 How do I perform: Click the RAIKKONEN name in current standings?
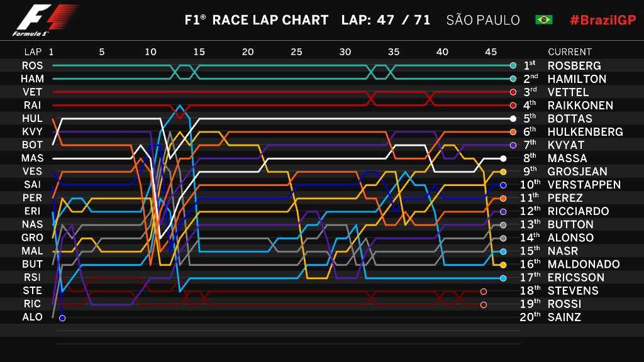click(x=580, y=106)
